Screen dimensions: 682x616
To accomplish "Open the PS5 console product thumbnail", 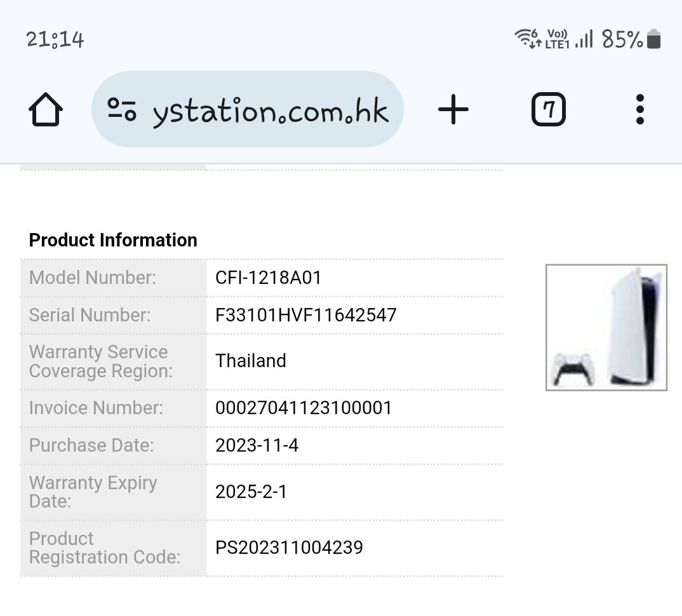I will (x=606, y=328).
